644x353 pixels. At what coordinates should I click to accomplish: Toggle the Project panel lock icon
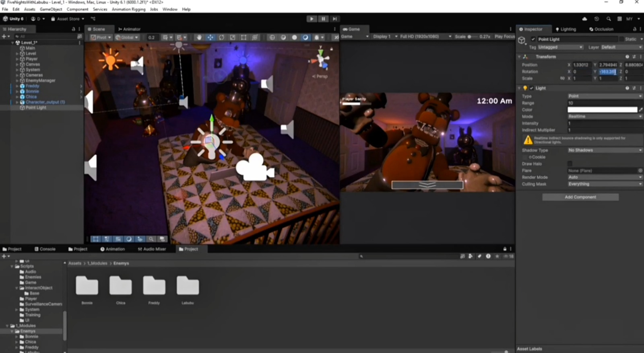(505, 249)
